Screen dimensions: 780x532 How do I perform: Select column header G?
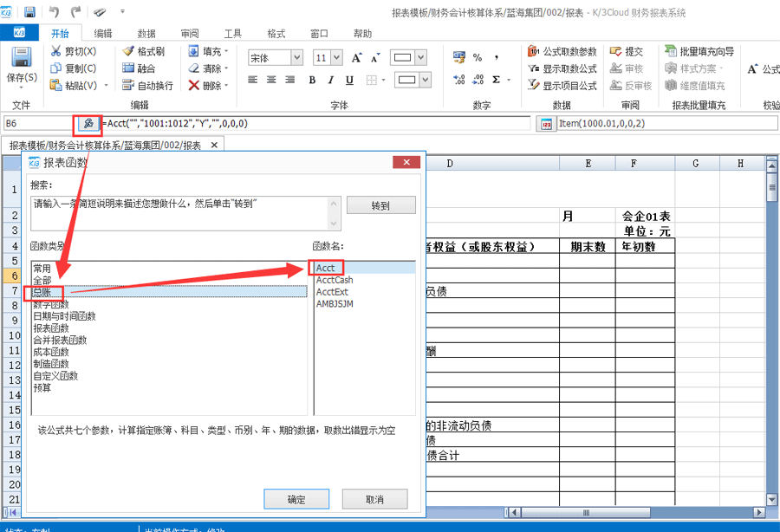pyautogui.click(x=695, y=163)
